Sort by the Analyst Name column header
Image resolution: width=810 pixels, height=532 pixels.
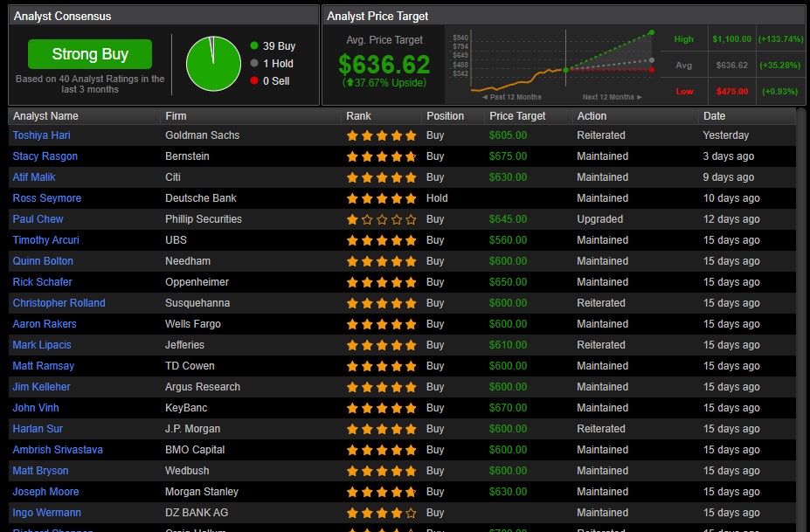pyautogui.click(x=84, y=116)
